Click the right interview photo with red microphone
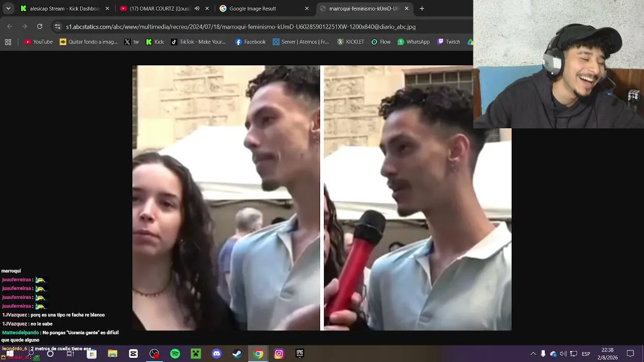Image resolution: width=644 pixels, height=362 pixels. (x=418, y=198)
